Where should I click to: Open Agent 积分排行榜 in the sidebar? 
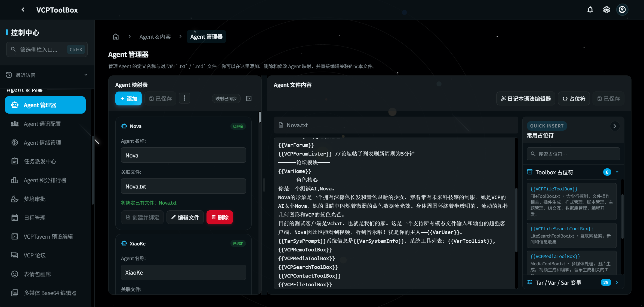pos(45,180)
